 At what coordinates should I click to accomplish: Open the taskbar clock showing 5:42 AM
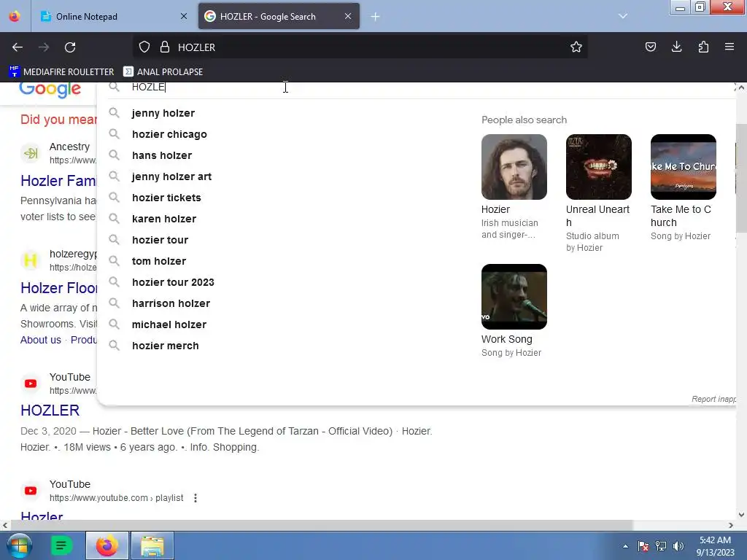coord(715,546)
